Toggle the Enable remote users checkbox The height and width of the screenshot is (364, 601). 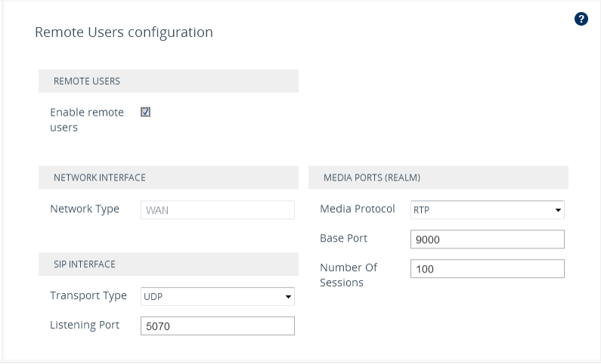(146, 112)
